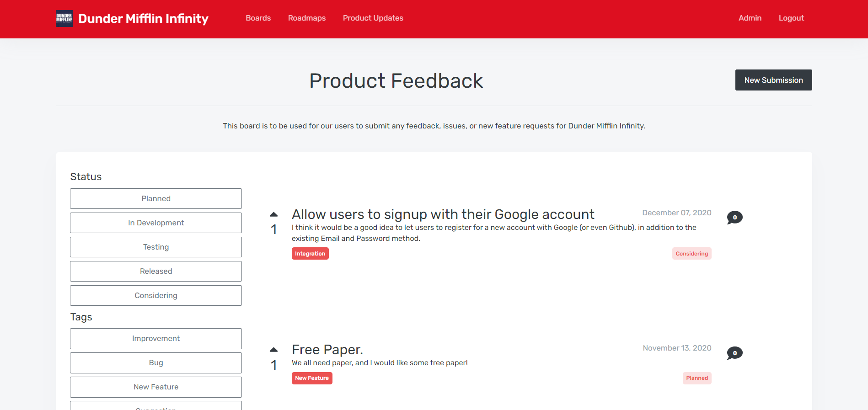Click the Considering status badge on Google post

click(691, 254)
